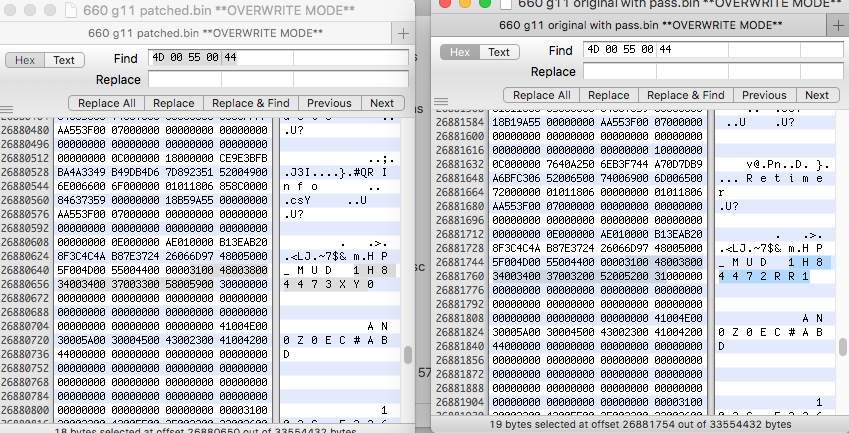849x433 pixels.
Task: Click the document icon in patched.bin title bar
Action: tap(70, 10)
